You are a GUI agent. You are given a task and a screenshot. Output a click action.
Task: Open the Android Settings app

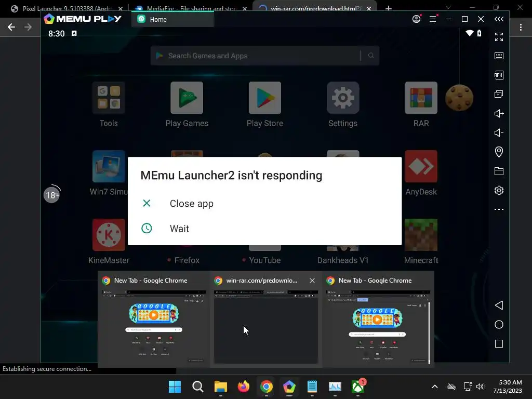[343, 98]
